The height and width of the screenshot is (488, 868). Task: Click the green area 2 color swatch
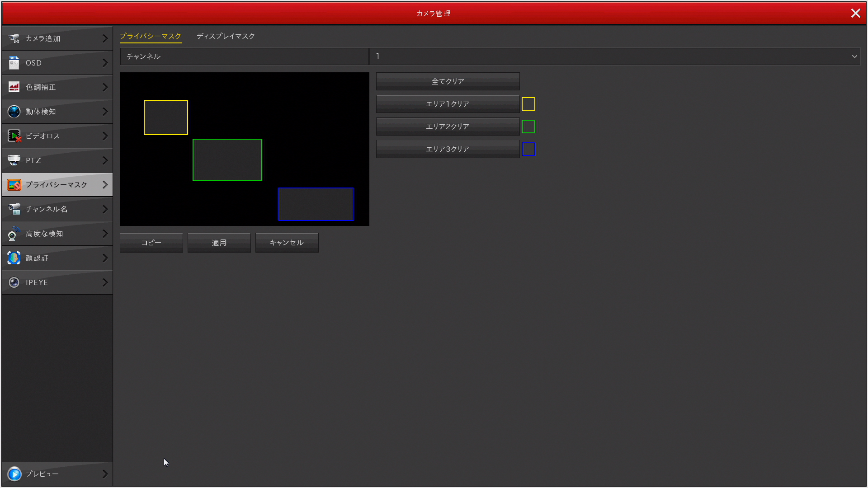(x=528, y=127)
